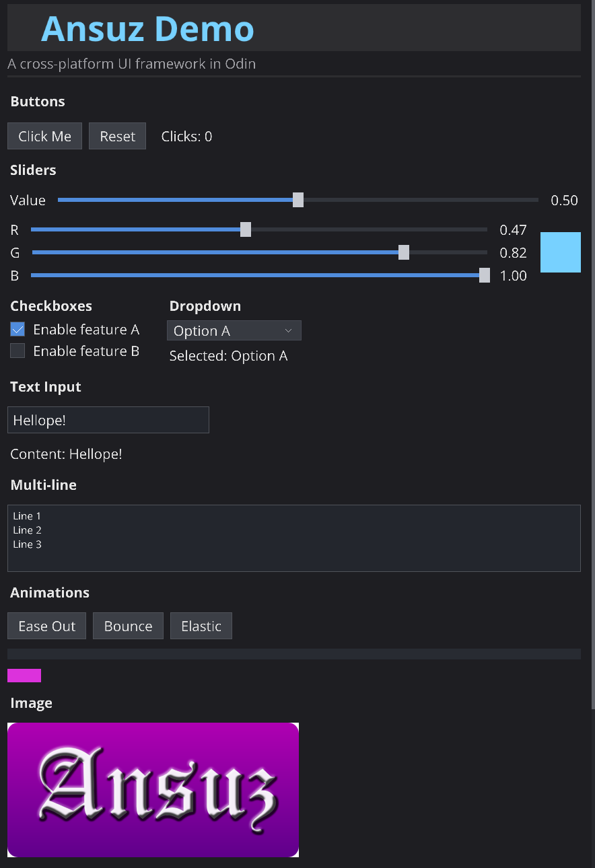The width and height of the screenshot is (595, 868).
Task: Trigger the Ease Out animation
Action: [46, 626]
